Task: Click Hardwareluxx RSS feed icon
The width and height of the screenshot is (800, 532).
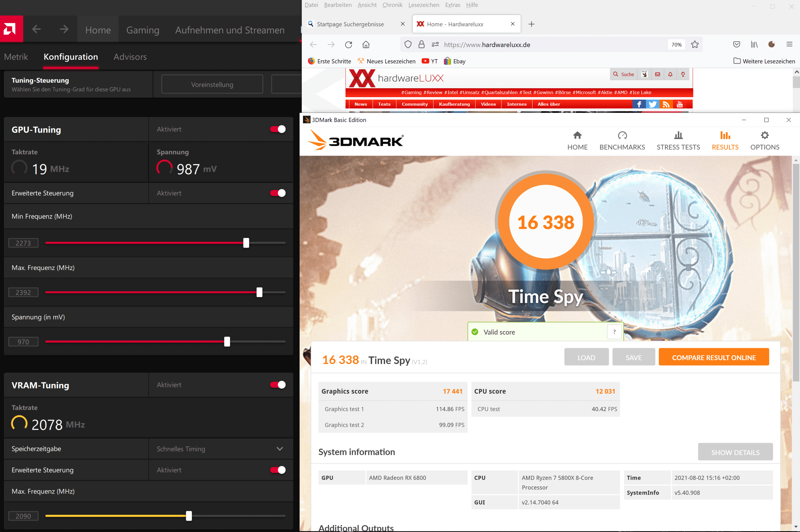Action: click(666, 104)
